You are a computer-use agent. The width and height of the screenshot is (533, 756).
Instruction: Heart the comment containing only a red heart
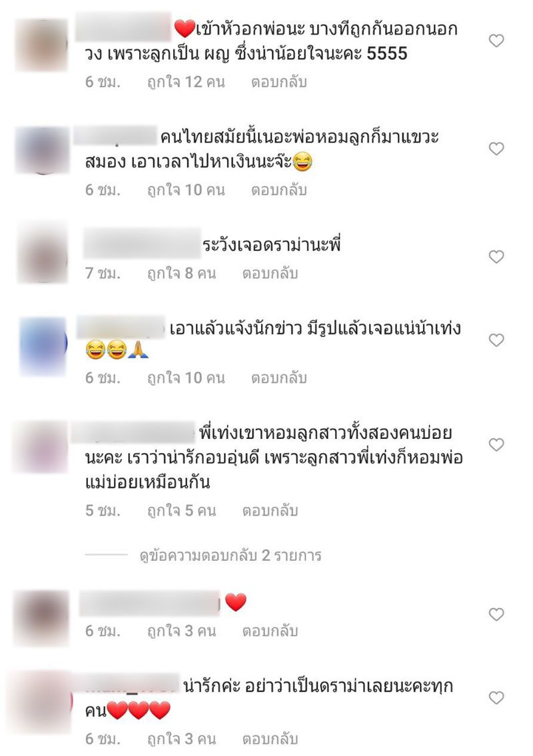point(496,613)
